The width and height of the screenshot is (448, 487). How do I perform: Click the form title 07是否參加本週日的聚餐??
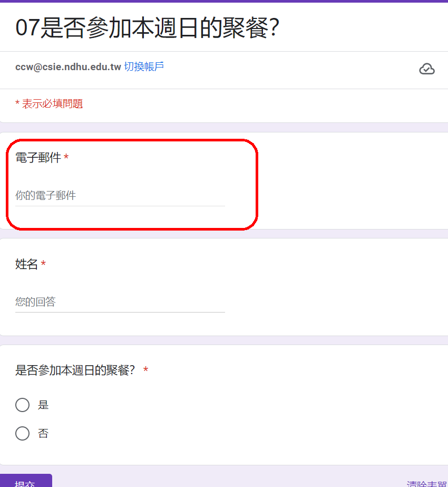(x=147, y=28)
